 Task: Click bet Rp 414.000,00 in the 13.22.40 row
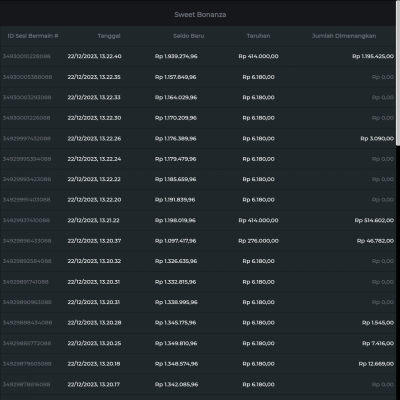click(258, 56)
